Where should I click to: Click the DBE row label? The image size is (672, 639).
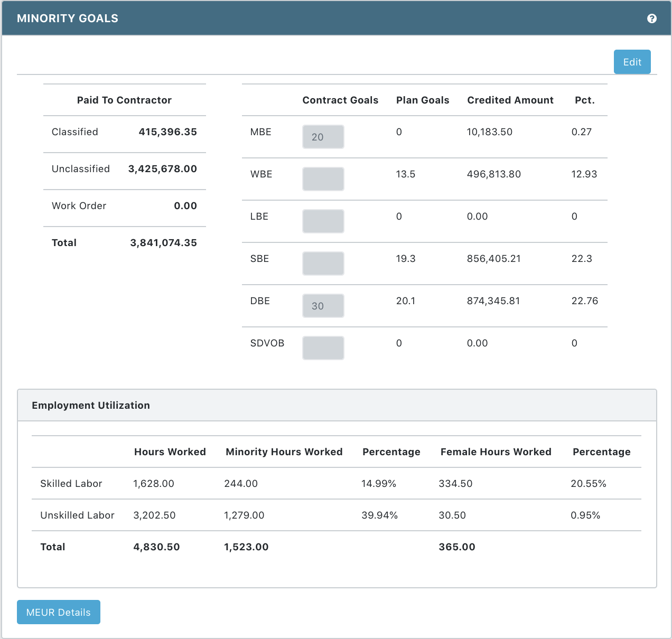260,301
